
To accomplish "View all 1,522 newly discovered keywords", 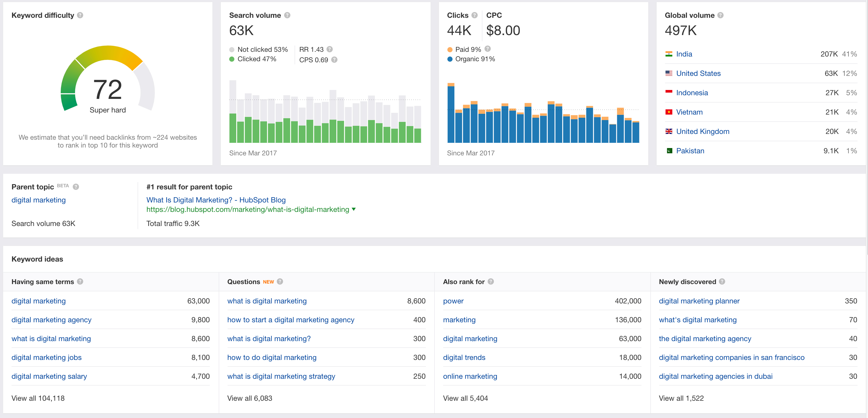I will coord(681,398).
